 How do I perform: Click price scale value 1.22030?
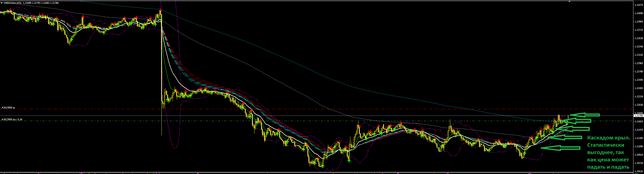point(639,105)
